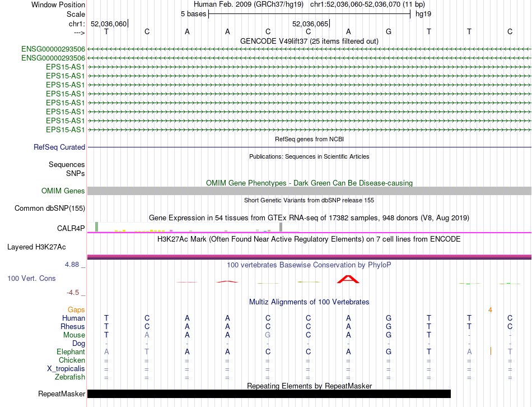Click the G base in the chr1 sequence row
Viewport: 532px width, 407px height.
tap(389, 31)
